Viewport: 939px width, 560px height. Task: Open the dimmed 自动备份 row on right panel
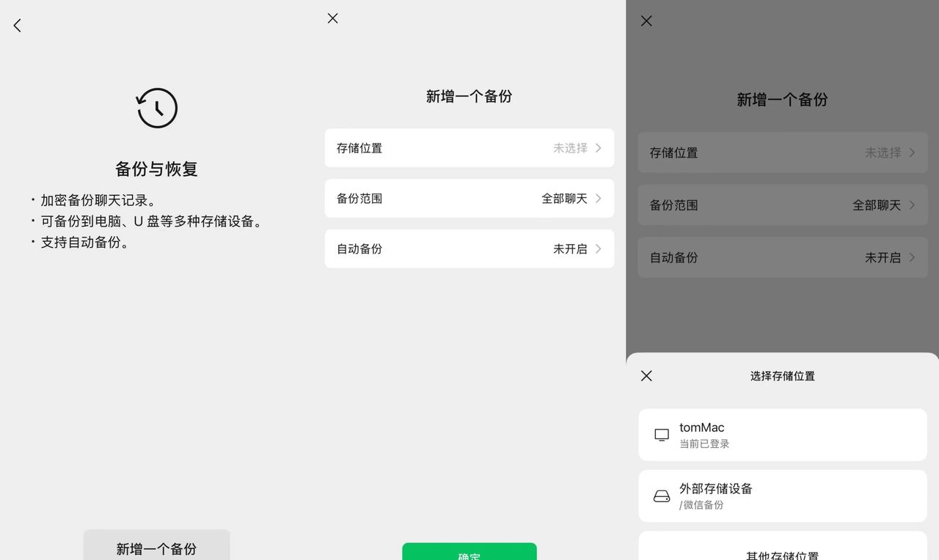click(782, 257)
